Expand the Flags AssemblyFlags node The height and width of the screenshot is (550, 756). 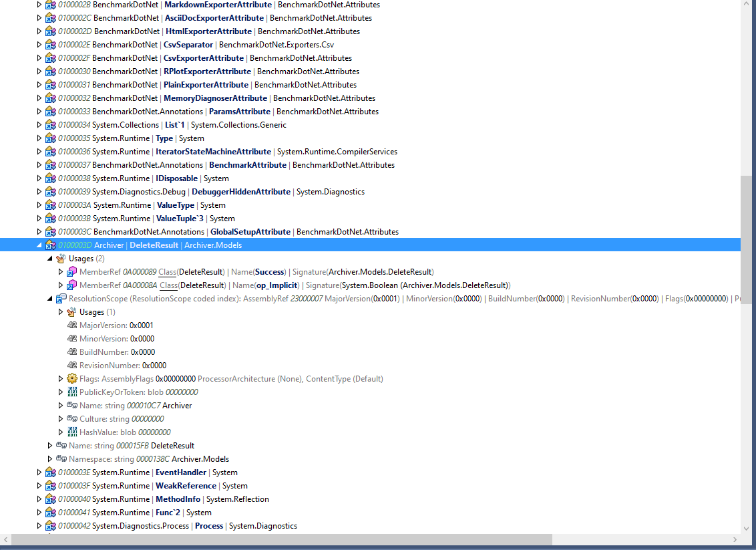(x=61, y=379)
